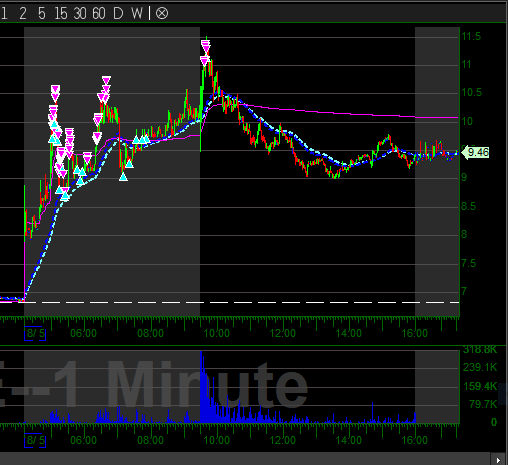Click the 11 price axis label
Image resolution: width=508 pixels, height=465 pixels.
[x=467, y=64]
